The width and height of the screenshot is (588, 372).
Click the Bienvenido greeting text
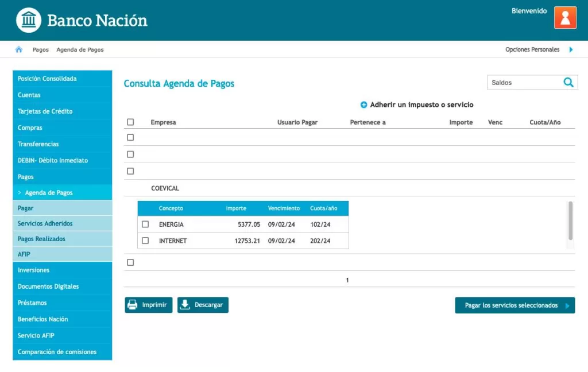tap(529, 11)
